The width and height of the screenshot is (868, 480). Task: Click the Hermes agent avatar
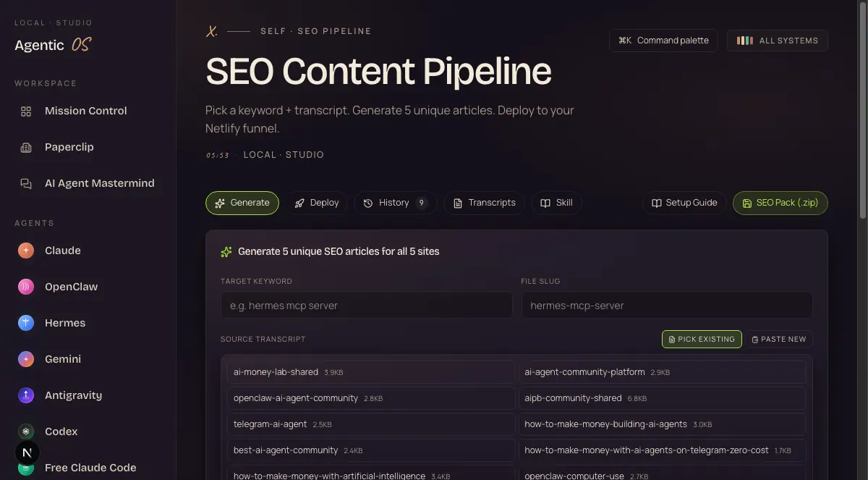26,323
